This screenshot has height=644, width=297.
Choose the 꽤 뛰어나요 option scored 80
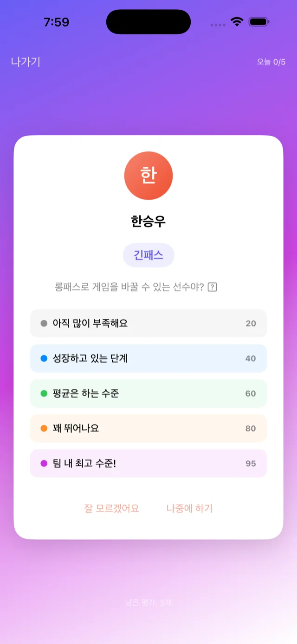point(148,429)
